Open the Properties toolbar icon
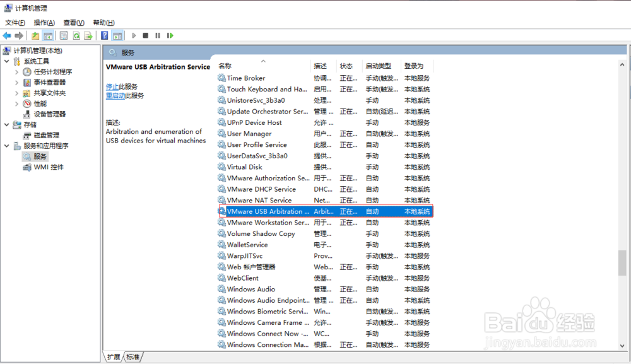Image resolution: width=631 pixels, height=364 pixels. [x=64, y=36]
